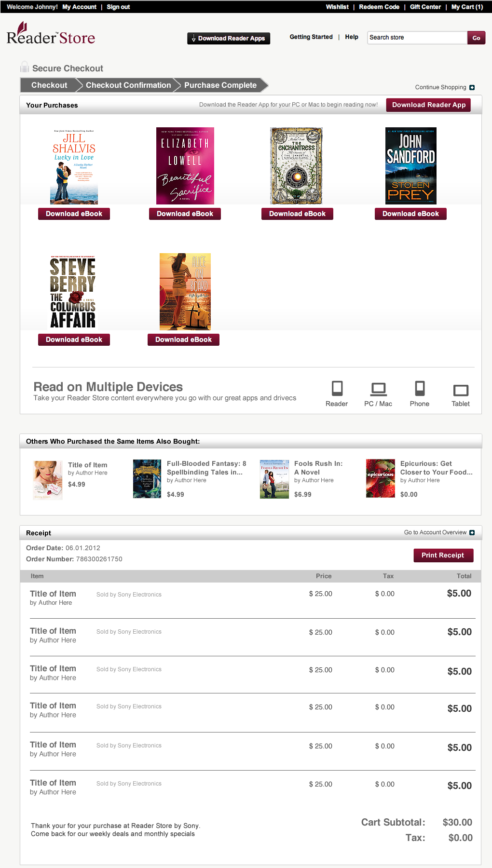This screenshot has width=492, height=868.
Task: Open Beautiful Sacrifice book cover
Action: click(x=185, y=166)
